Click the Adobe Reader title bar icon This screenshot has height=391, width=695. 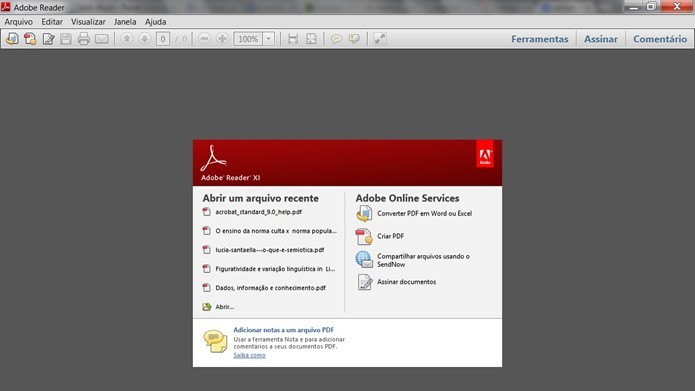tap(6, 7)
